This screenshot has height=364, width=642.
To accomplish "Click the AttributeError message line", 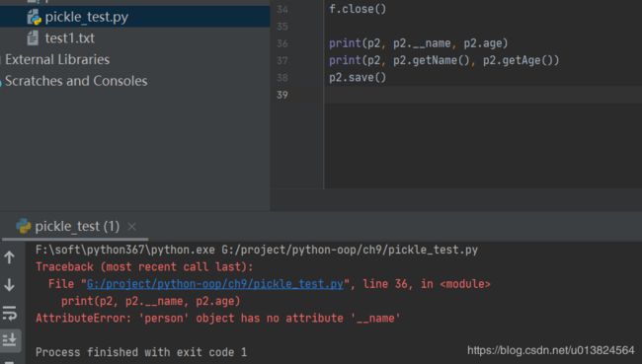I will coord(218,319).
